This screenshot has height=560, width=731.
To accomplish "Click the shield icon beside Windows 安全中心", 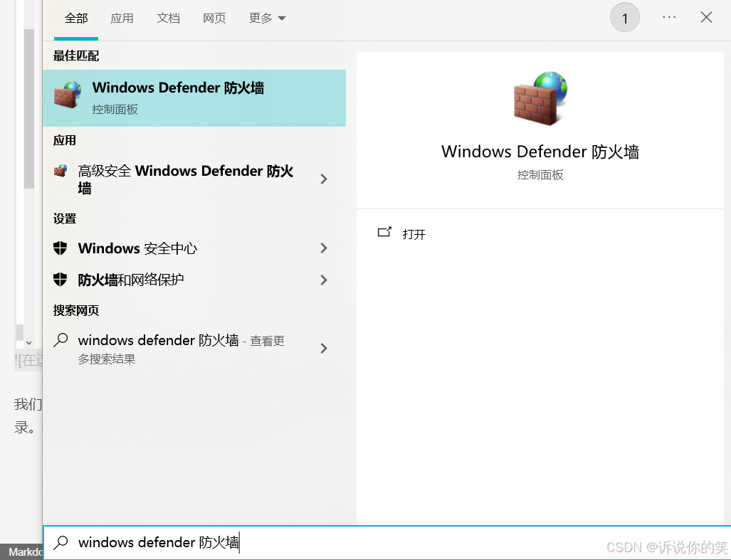I will (60, 248).
